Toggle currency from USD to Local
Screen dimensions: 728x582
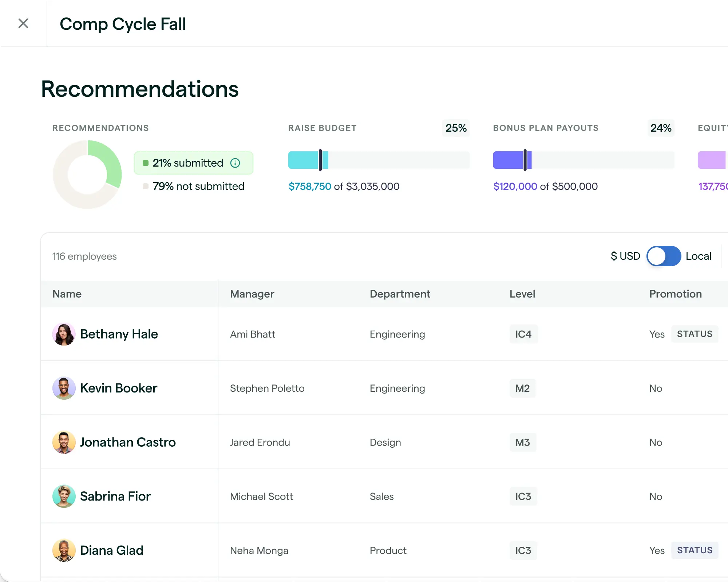click(x=663, y=256)
